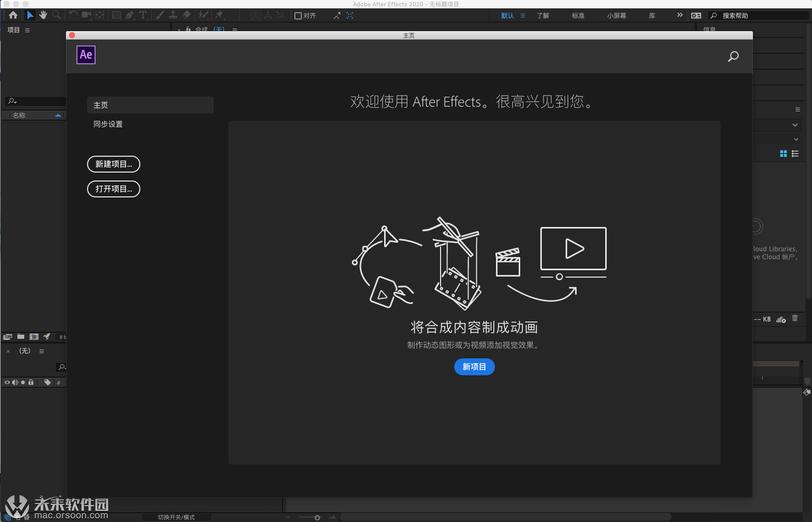Toggle the speaker audio column icon
The image size is (812, 522).
pyautogui.click(x=15, y=382)
